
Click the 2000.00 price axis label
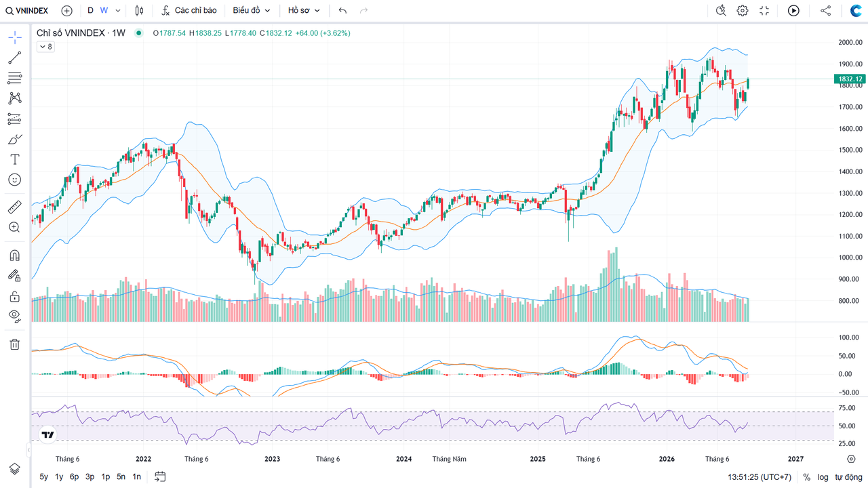pos(850,42)
